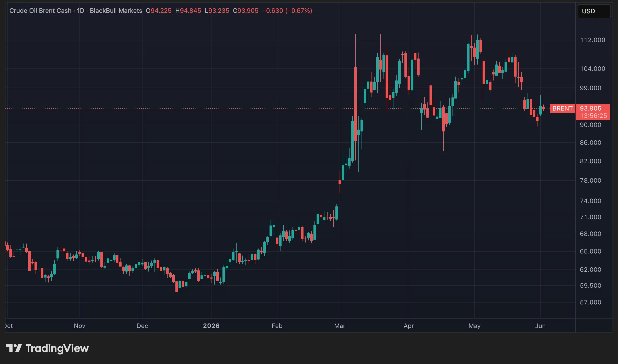The height and width of the screenshot is (364, 618).
Task: Click the open price value O94.225
Action: (x=158, y=11)
